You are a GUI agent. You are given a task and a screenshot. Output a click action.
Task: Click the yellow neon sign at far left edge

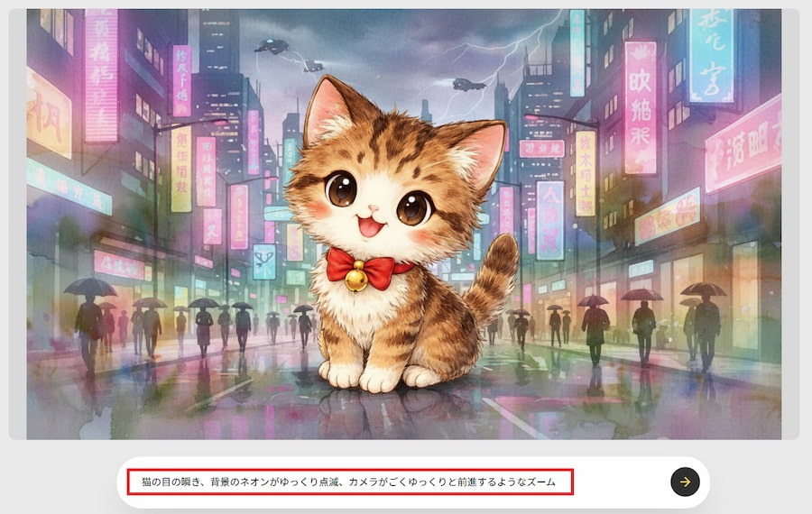[x=48, y=114]
